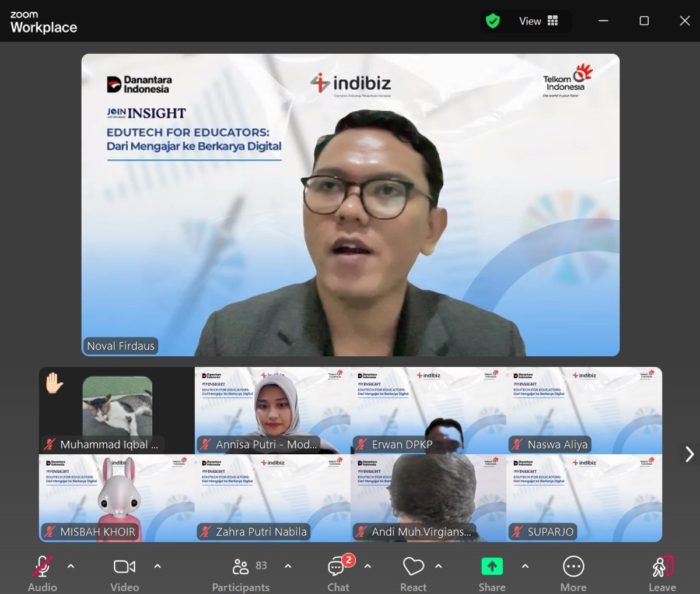Image resolution: width=700 pixels, height=594 pixels.
Task: Open the More options ellipsis icon
Action: point(573,565)
